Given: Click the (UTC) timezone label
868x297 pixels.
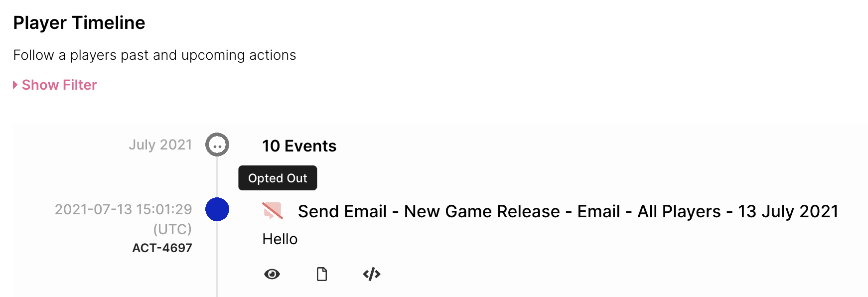Looking at the screenshot, I should (172, 229).
